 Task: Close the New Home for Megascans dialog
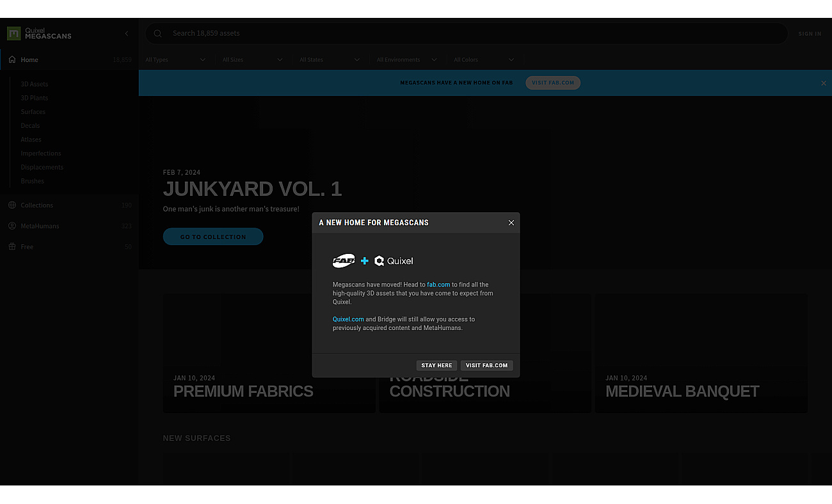point(511,223)
